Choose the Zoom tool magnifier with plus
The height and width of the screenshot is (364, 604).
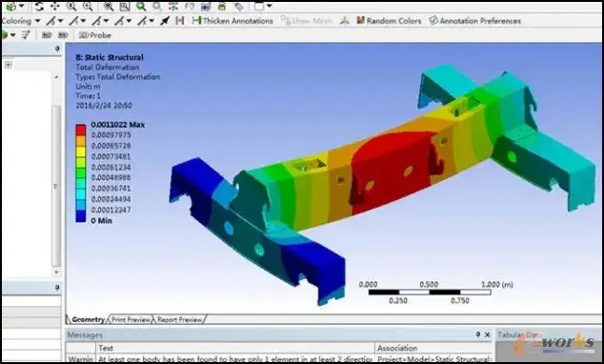click(88, 7)
